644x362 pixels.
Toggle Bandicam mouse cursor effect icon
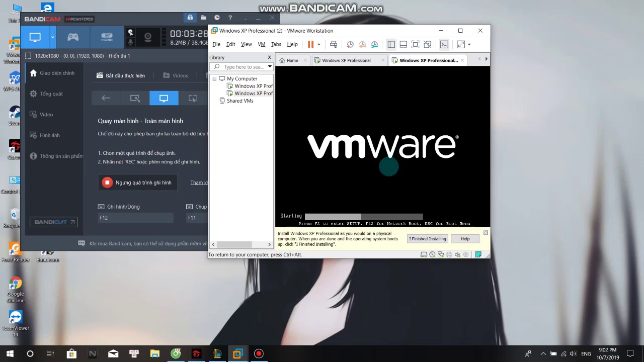(131, 32)
